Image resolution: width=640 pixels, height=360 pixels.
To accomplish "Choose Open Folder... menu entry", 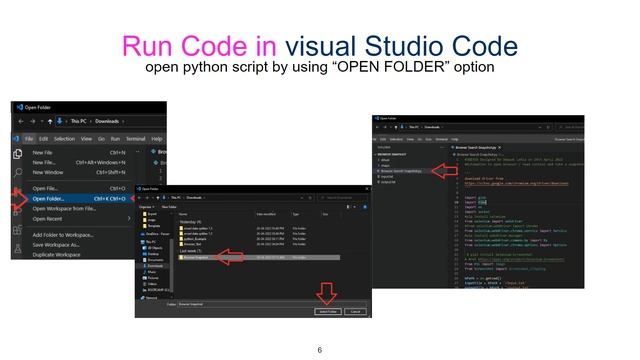I will 79,199.
